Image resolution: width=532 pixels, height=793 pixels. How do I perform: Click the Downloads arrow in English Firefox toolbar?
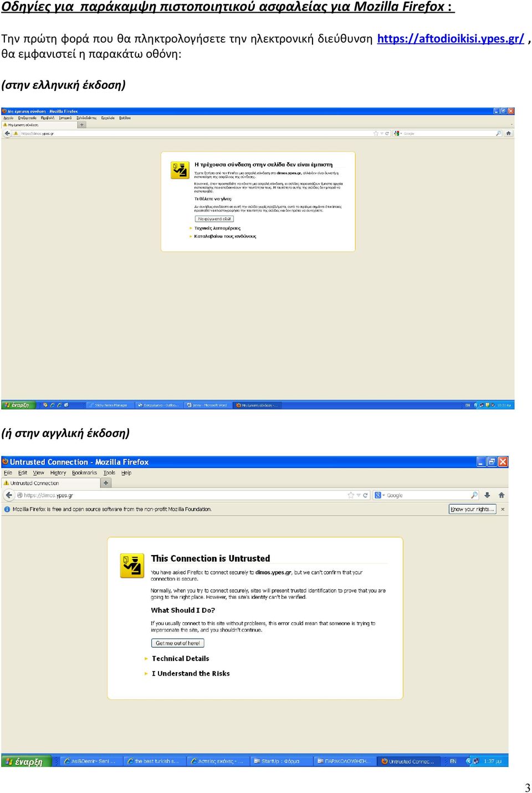487,495
